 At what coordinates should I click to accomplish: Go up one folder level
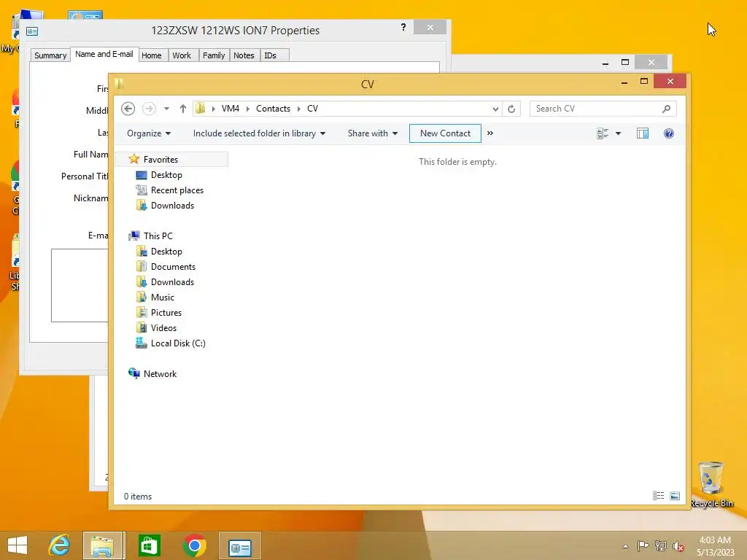click(182, 109)
